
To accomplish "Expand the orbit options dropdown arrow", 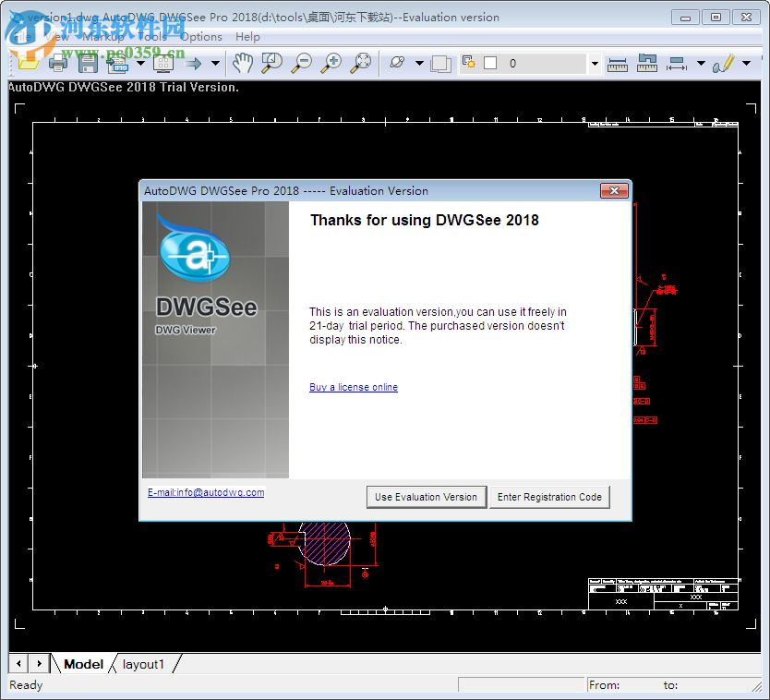I will click(419, 63).
